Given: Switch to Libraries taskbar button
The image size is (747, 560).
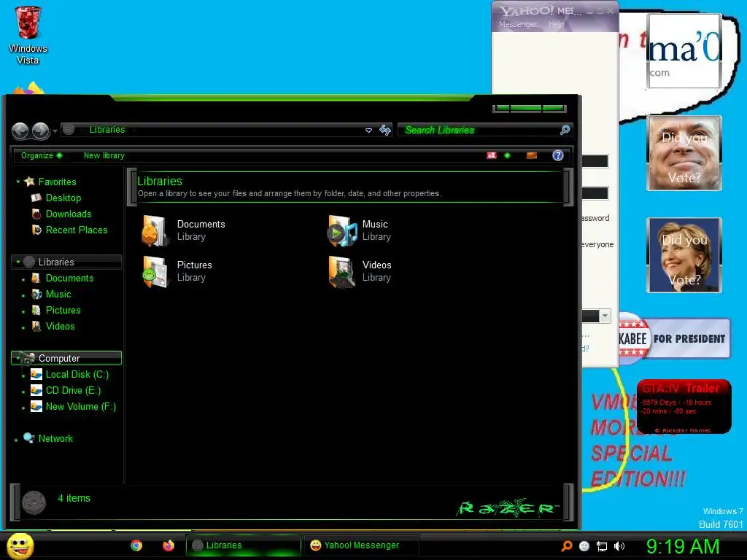Looking at the screenshot, I should tap(244, 545).
